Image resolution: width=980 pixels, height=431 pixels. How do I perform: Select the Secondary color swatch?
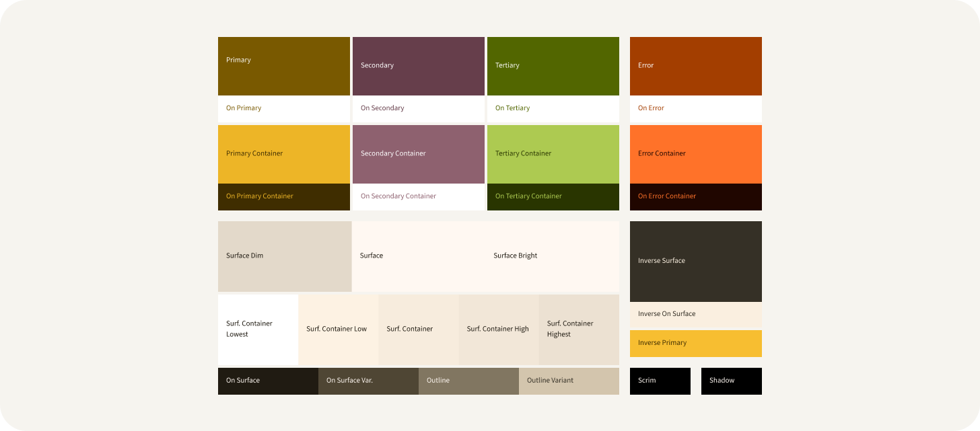point(418,66)
